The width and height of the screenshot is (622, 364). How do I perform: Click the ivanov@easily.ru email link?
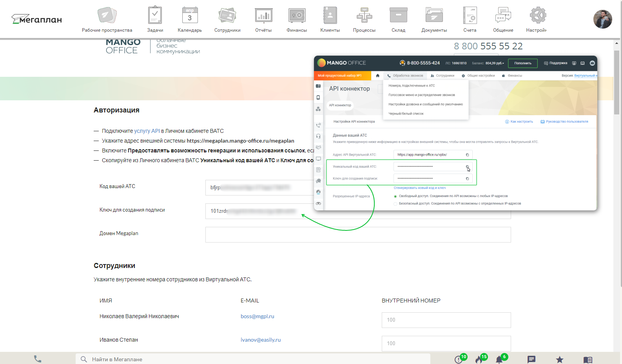coord(261,340)
